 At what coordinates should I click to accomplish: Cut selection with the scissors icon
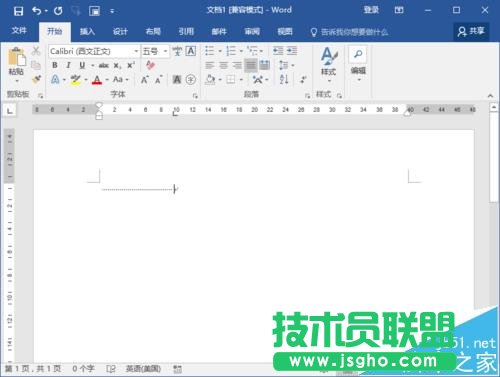36,51
